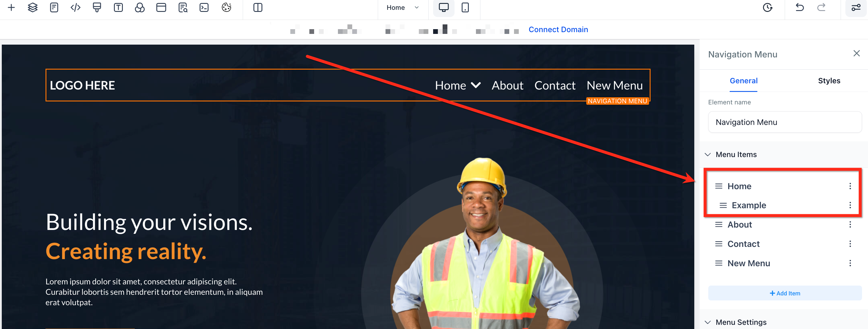
Task: Click the Element name input field
Action: [785, 122]
